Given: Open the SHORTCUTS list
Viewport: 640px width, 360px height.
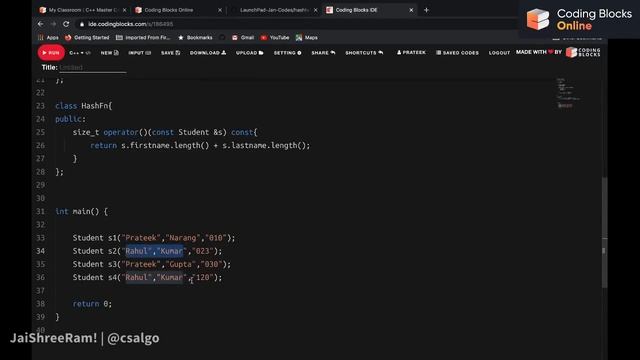Looking at the screenshot, I should [x=364, y=53].
